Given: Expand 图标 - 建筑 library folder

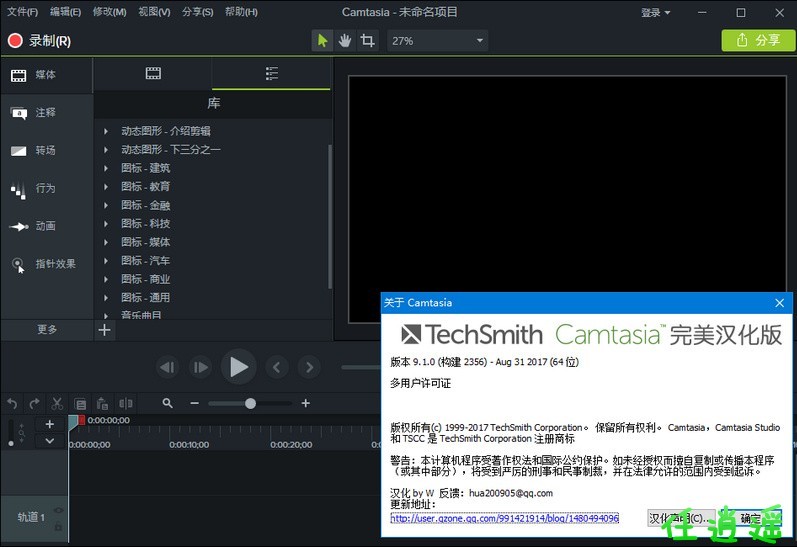Looking at the screenshot, I should (x=106, y=168).
